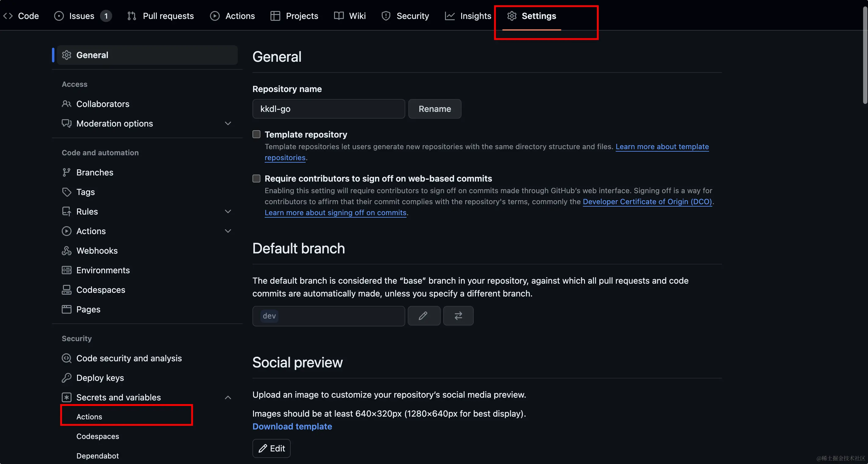This screenshot has width=868, height=464.
Task: Click the Webhooks icon
Action: (x=67, y=250)
